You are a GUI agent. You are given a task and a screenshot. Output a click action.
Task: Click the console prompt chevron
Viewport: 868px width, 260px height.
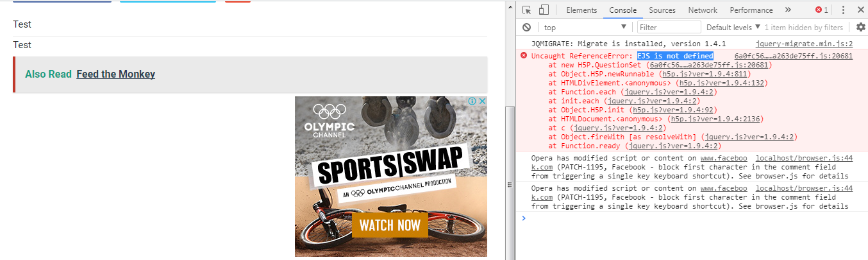(x=524, y=218)
